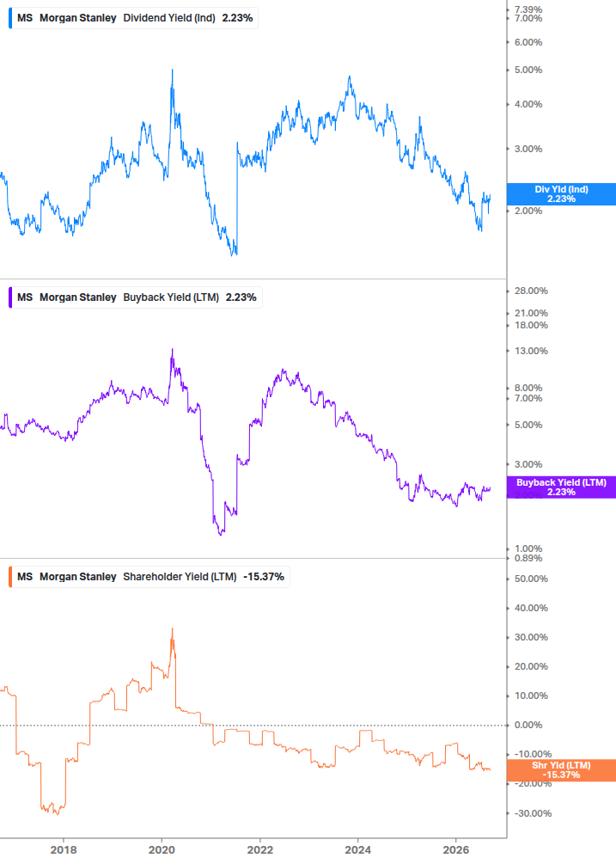616x864 pixels.
Task: Click the Dividend Yield (Ind) legend label
Action: (169, 18)
